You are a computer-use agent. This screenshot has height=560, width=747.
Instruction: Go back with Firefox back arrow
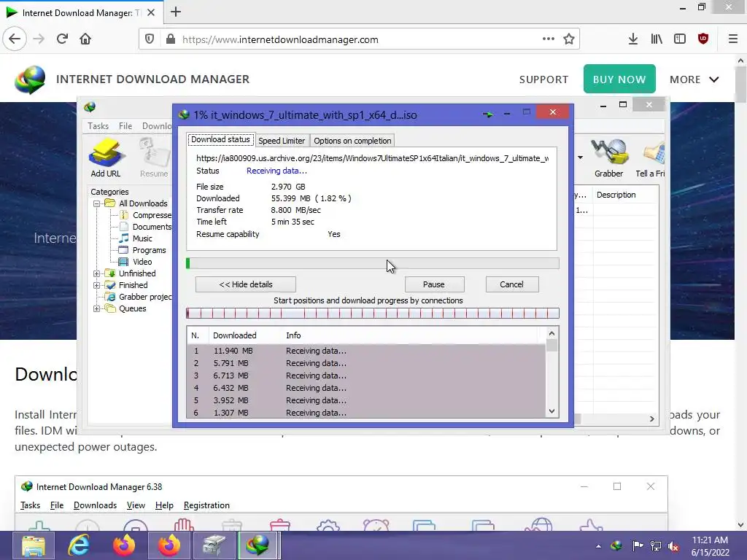(15, 39)
